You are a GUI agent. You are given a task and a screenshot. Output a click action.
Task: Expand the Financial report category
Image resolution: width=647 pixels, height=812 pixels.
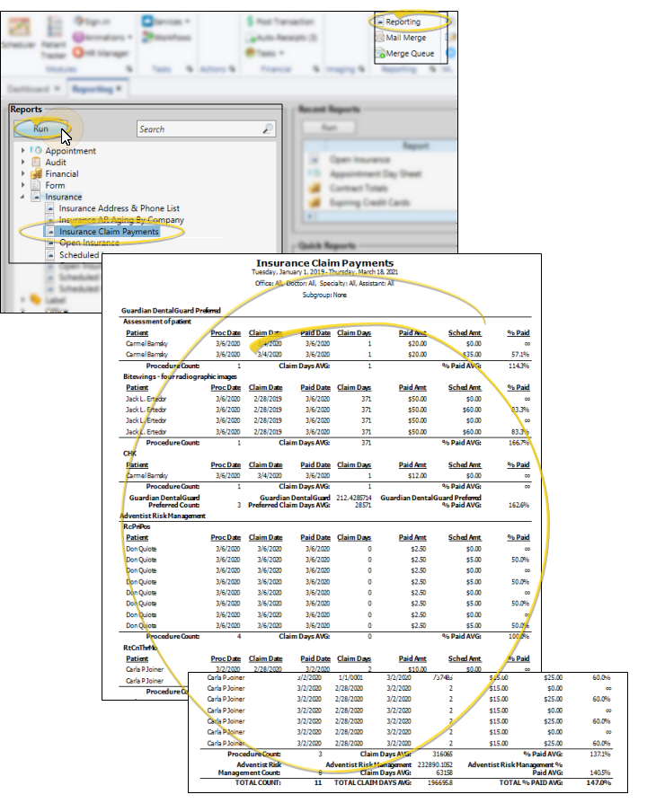click(23, 174)
